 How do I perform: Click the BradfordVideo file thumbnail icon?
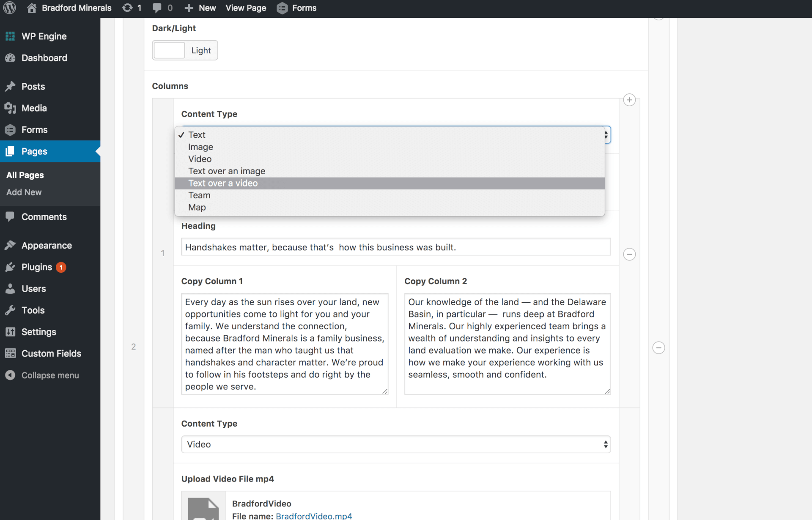[x=203, y=509]
